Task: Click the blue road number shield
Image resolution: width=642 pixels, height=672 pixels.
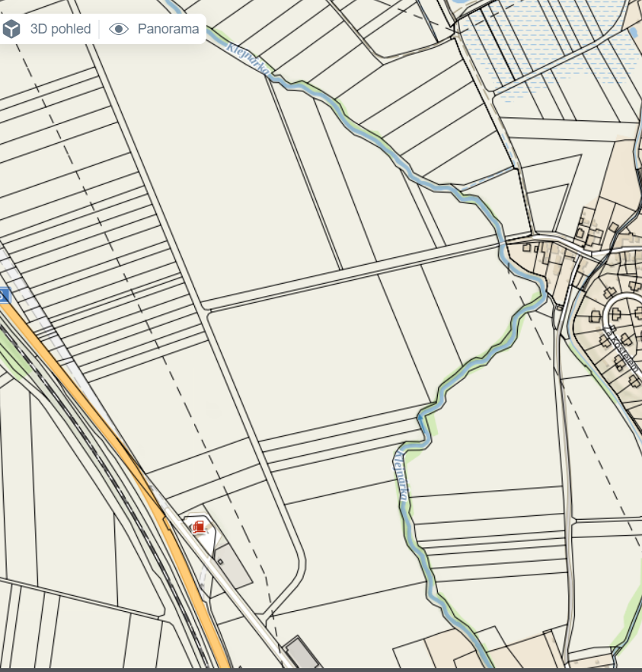Action: pos(4,295)
